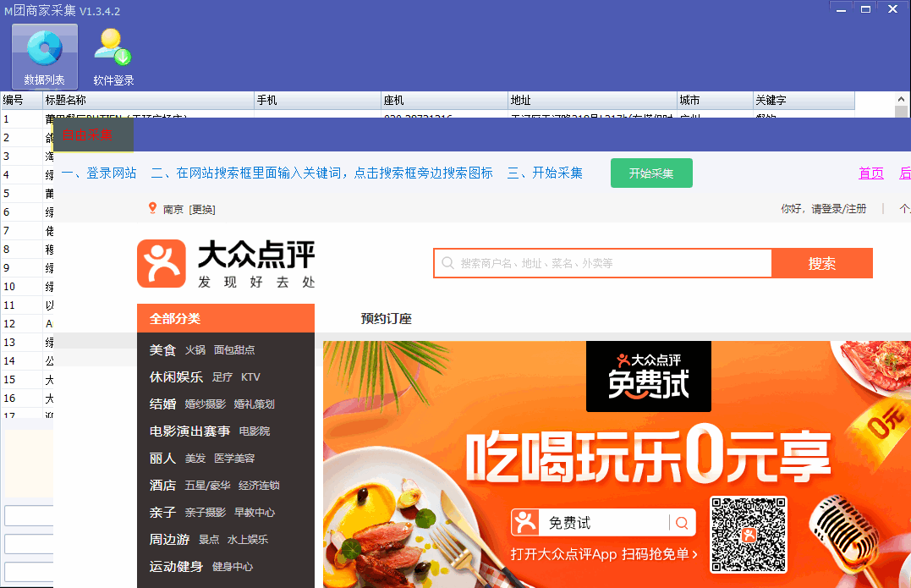Click 请登录/注册 link
The width and height of the screenshot is (911, 588).
[838, 209]
